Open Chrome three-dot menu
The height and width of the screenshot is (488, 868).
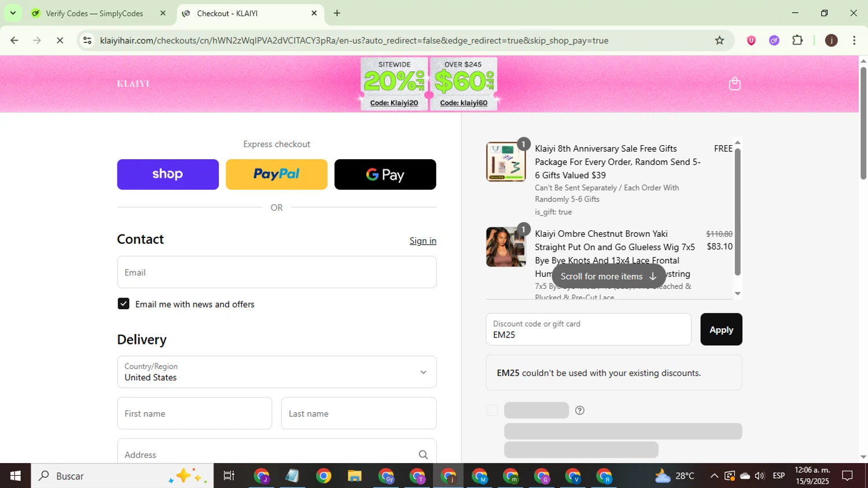tap(854, 41)
